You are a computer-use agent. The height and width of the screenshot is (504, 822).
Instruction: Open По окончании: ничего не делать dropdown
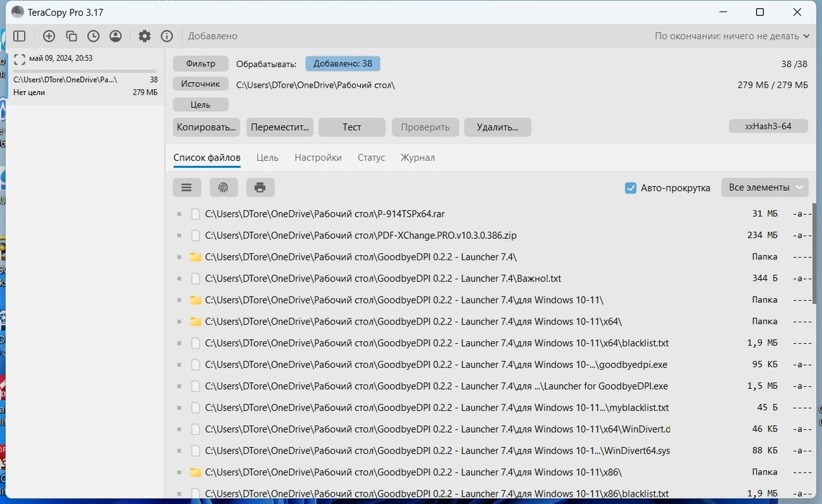point(732,36)
